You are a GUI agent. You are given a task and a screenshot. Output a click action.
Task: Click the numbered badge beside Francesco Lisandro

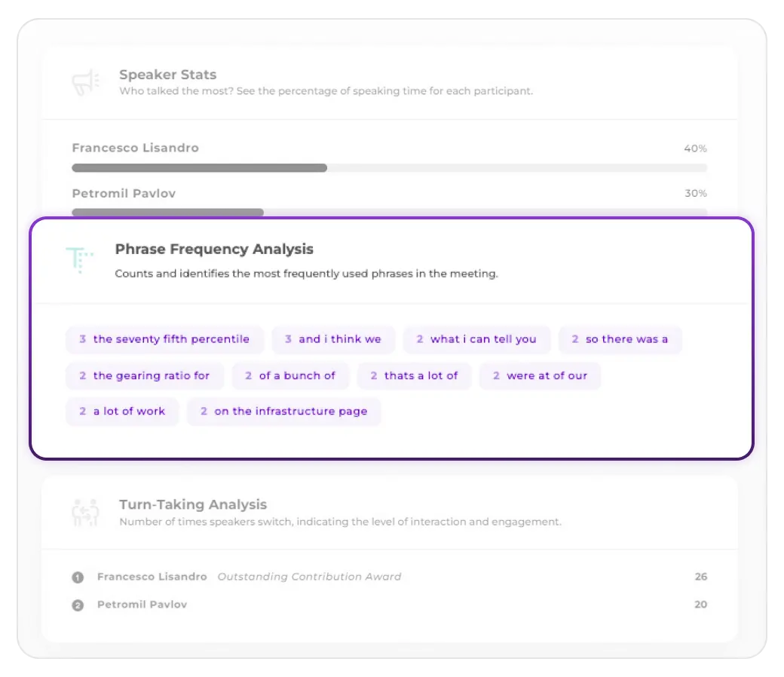[77, 577]
